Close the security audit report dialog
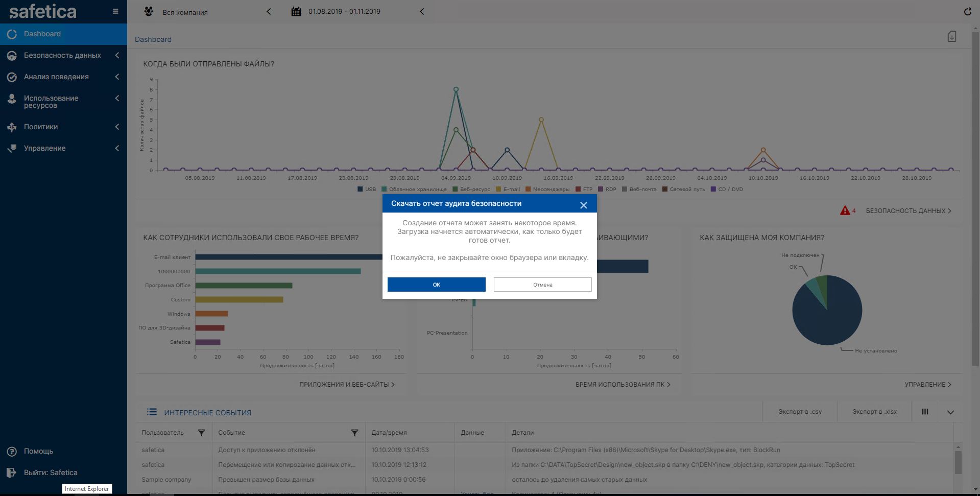 583,205
